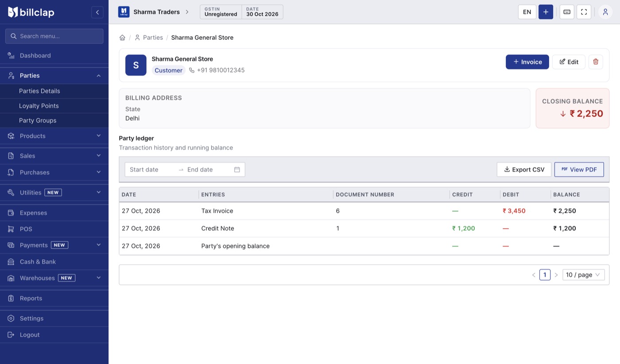Open POS from the sidebar
The image size is (620, 364).
click(x=54, y=229)
